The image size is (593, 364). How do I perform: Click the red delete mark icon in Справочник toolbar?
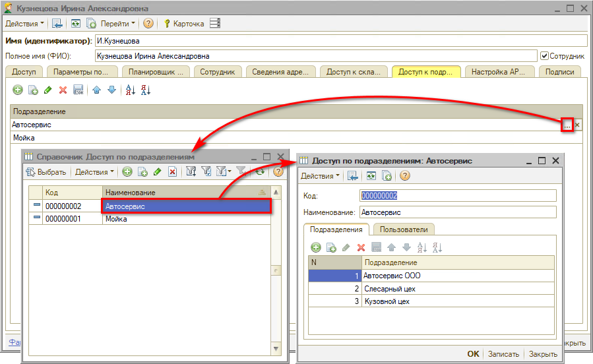[172, 172]
